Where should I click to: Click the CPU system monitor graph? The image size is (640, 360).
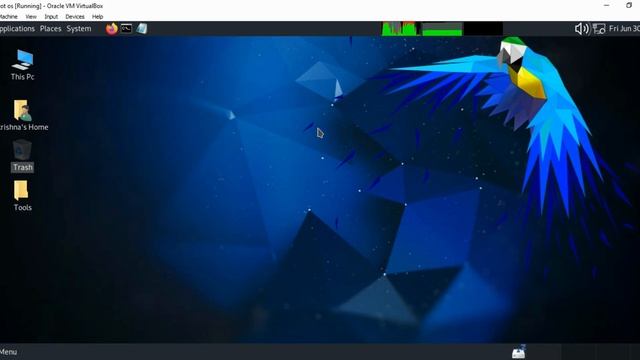[x=401, y=29]
